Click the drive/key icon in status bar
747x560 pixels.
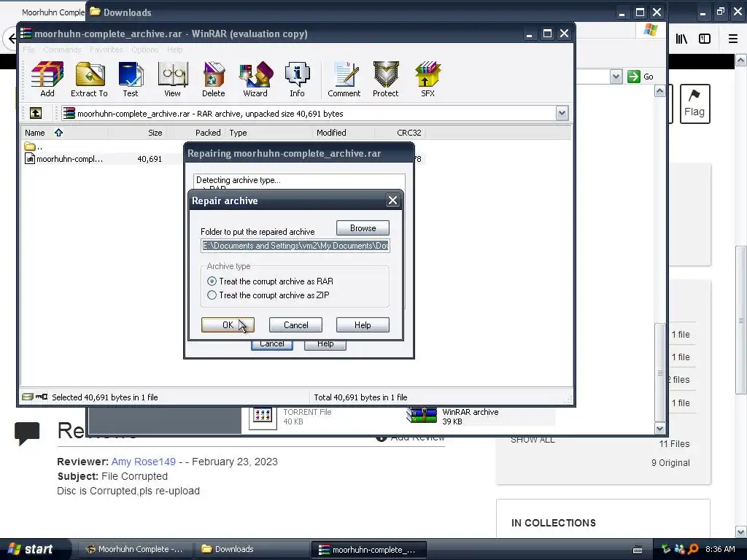(35, 397)
